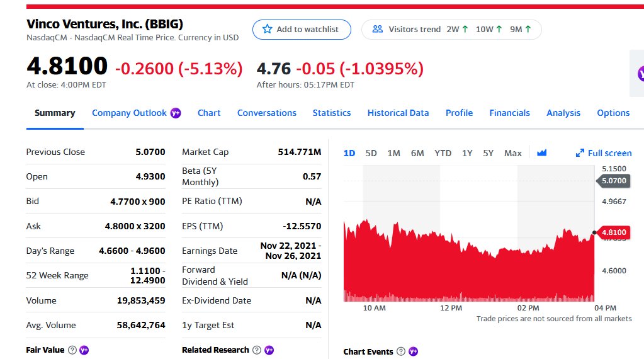Image resolution: width=644 pixels, height=359 pixels.
Task: Add BBIG to watchlist
Action: pos(302,30)
